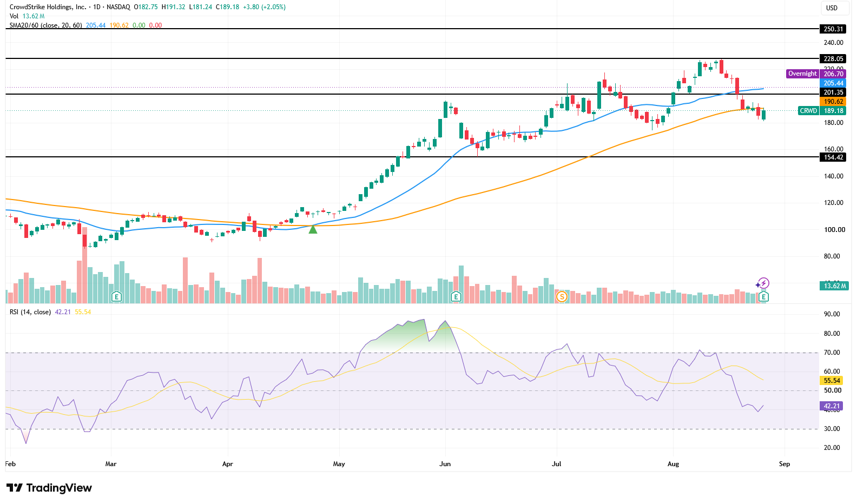Click the 13.62 M value in Vol legend
Screen dimensions: 857x504
(34, 16)
